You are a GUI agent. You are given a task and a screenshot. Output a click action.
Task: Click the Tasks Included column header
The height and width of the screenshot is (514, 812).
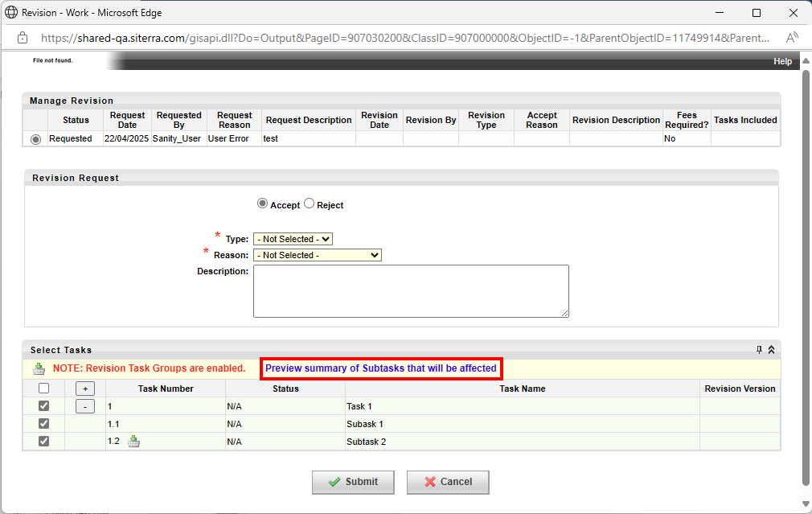point(746,120)
